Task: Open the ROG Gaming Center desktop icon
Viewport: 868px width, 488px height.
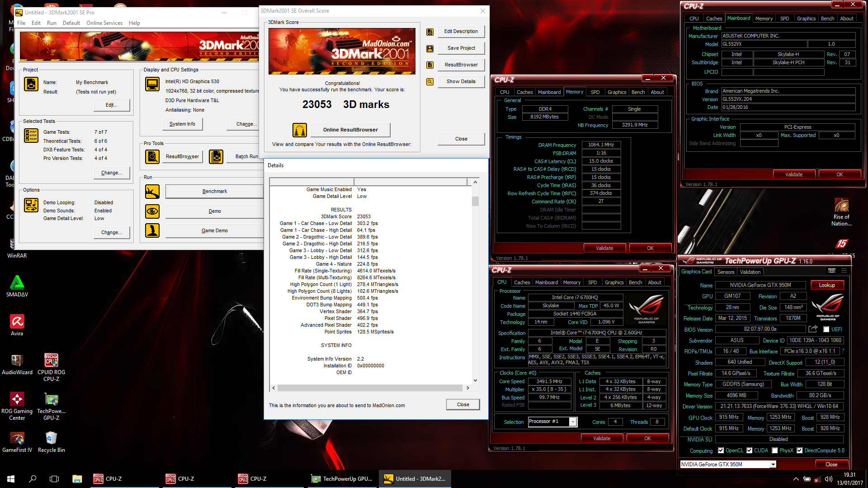Action: [17, 406]
